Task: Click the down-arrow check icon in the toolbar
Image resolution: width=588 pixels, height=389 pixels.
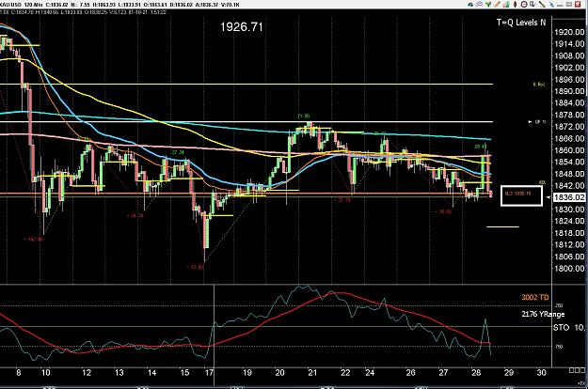Action: coord(532,4)
